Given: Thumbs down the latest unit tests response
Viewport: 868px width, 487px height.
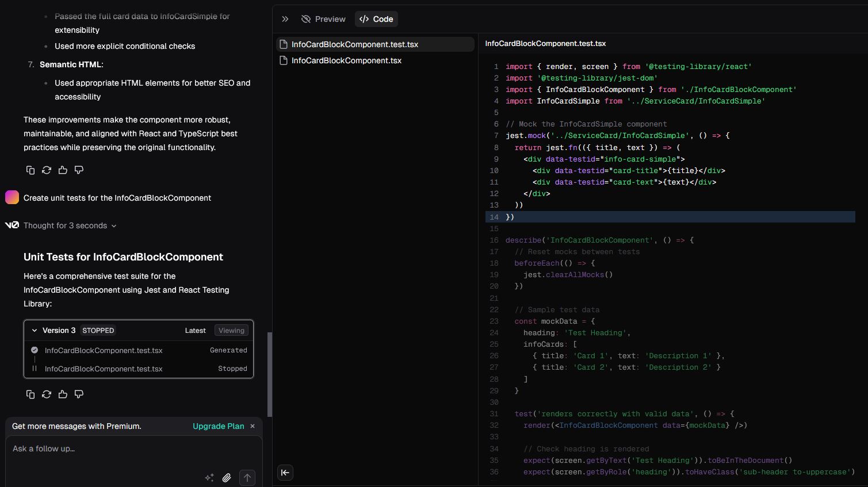Looking at the screenshot, I should [79, 394].
